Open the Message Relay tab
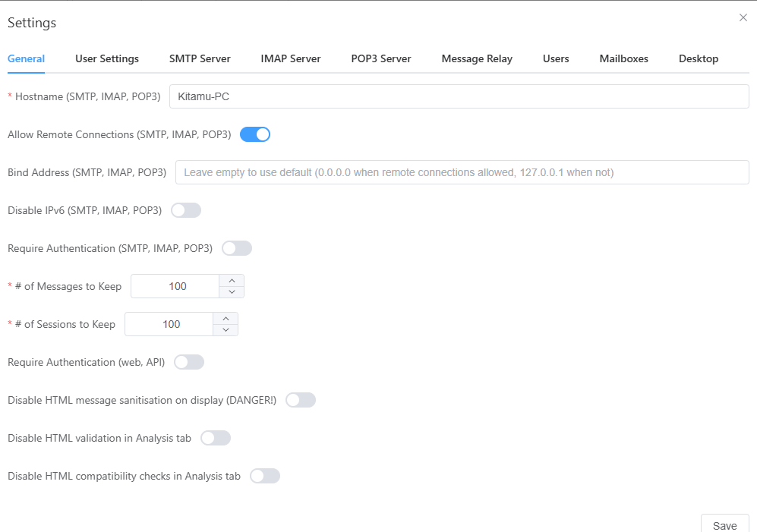Viewport: 757px width, 532px height. coord(477,59)
